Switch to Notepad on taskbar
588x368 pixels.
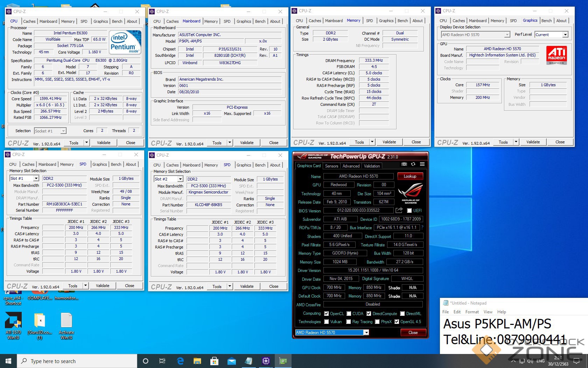click(248, 361)
